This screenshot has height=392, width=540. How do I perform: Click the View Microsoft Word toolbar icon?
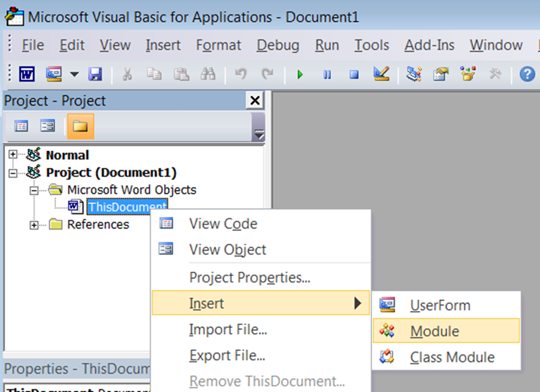click(x=26, y=74)
